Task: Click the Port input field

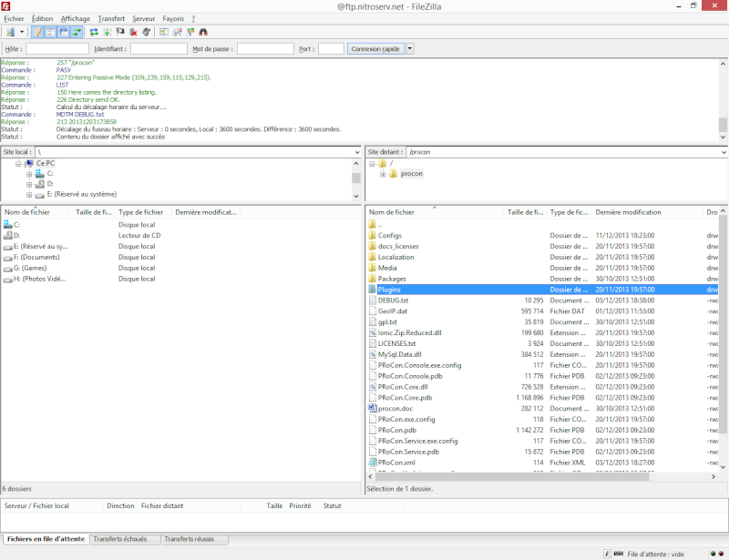Action: coord(331,49)
